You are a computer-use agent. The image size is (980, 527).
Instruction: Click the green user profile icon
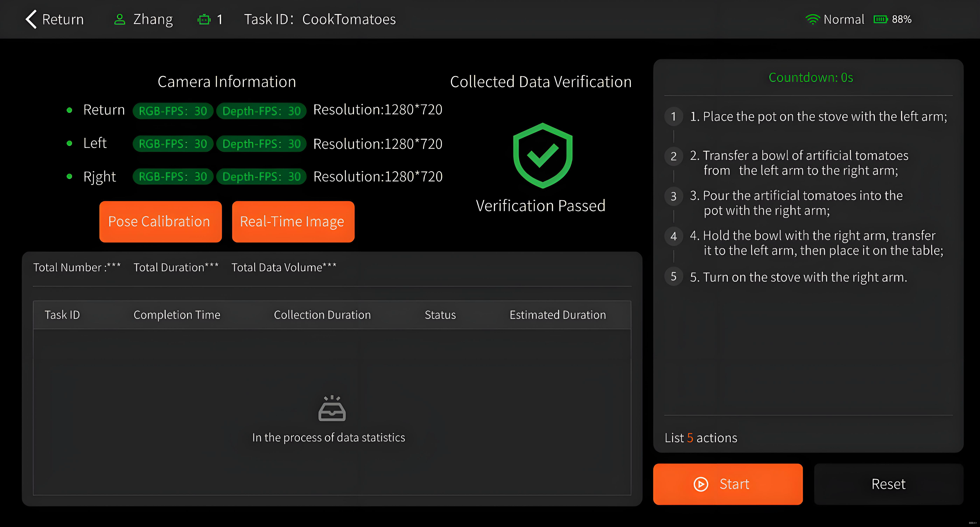120,19
